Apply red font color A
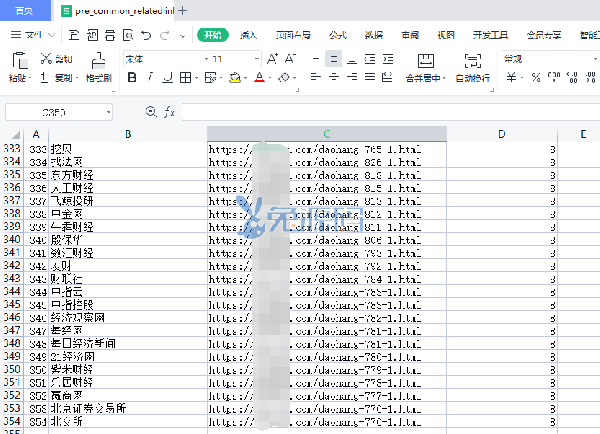 259,78
